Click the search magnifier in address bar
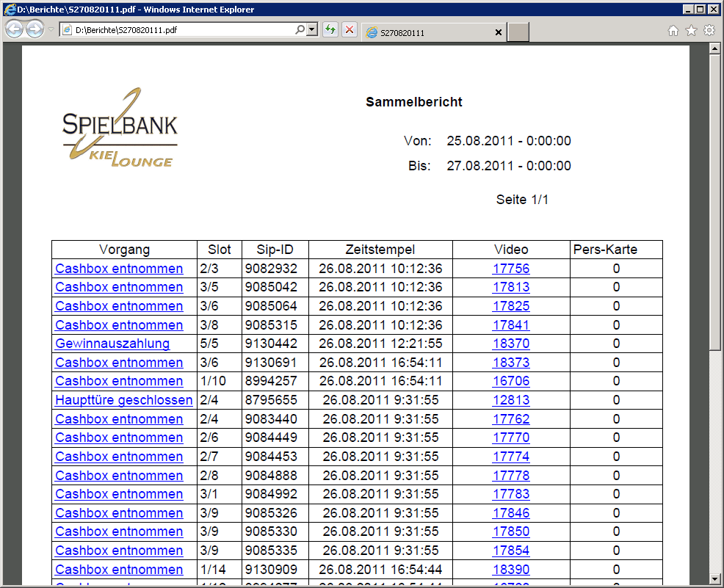The width and height of the screenshot is (724, 588). 300,30
